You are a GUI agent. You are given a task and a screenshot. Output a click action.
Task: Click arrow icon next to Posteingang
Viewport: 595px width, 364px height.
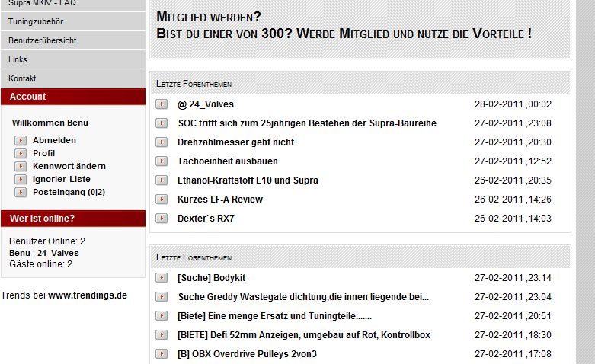21,192
